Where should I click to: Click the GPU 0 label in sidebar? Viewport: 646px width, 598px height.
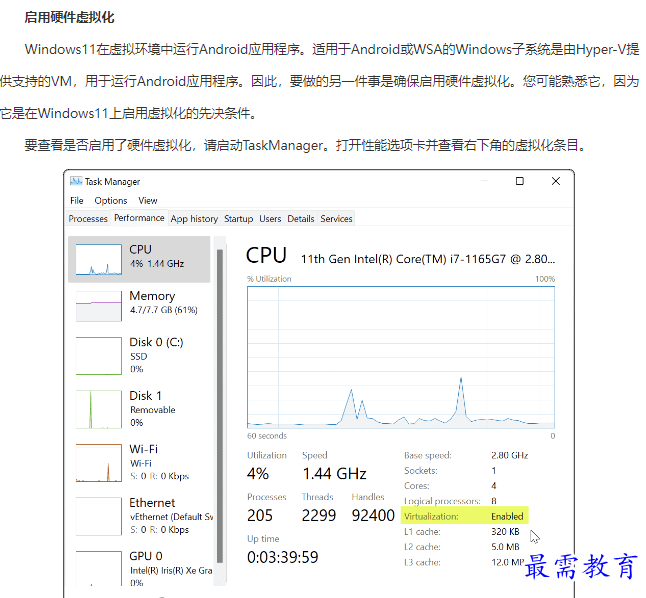146,556
